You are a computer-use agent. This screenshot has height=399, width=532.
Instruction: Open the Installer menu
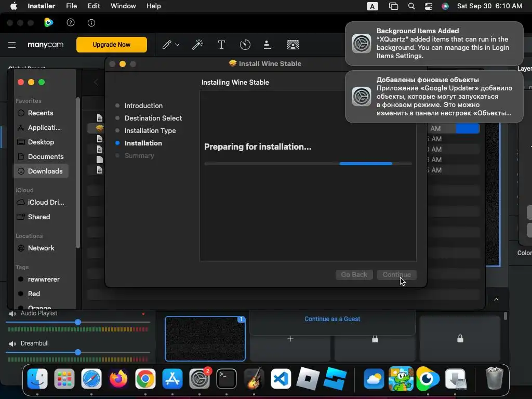(42, 6)
